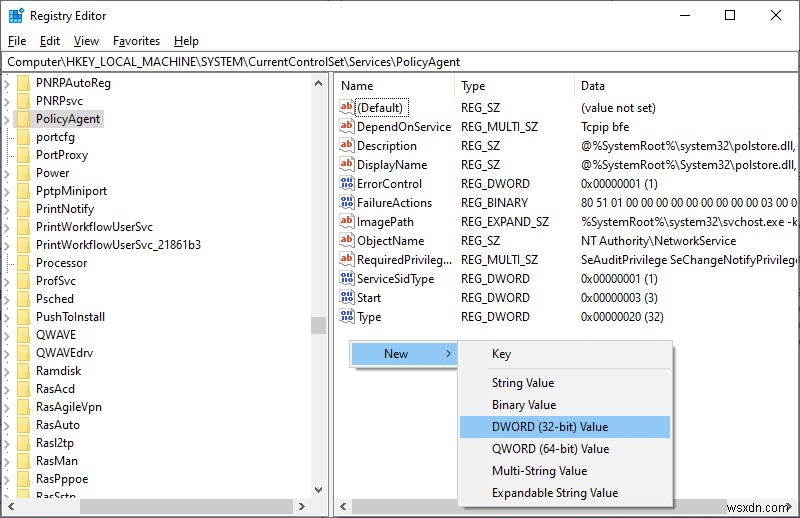Choose String Value in the submenu
The image size is (800, 518).
(565, 383)
